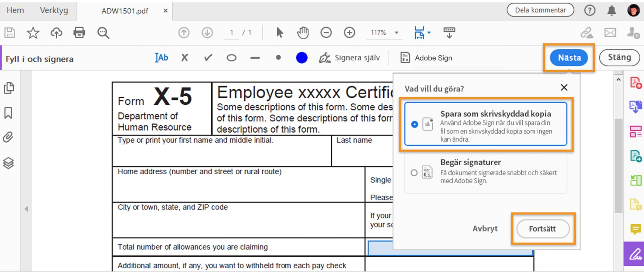Collapse the left navigation pane arrow
644x274 pixels.
[x=26, y=209]
